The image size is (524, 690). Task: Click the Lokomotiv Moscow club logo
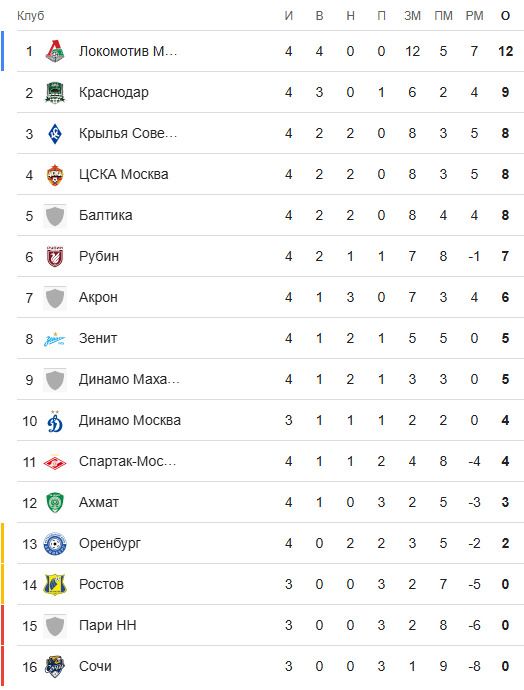tap(55, 51)
